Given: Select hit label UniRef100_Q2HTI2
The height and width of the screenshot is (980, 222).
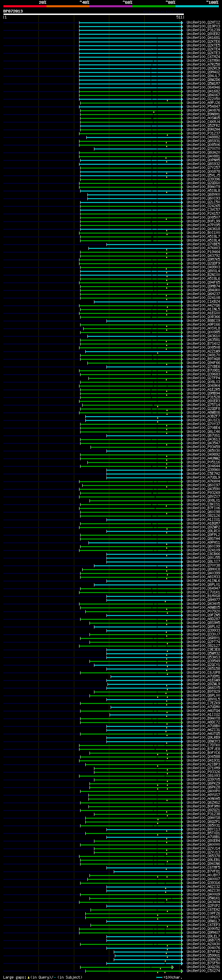Looking at the screenshot, I should coord(203,23).
